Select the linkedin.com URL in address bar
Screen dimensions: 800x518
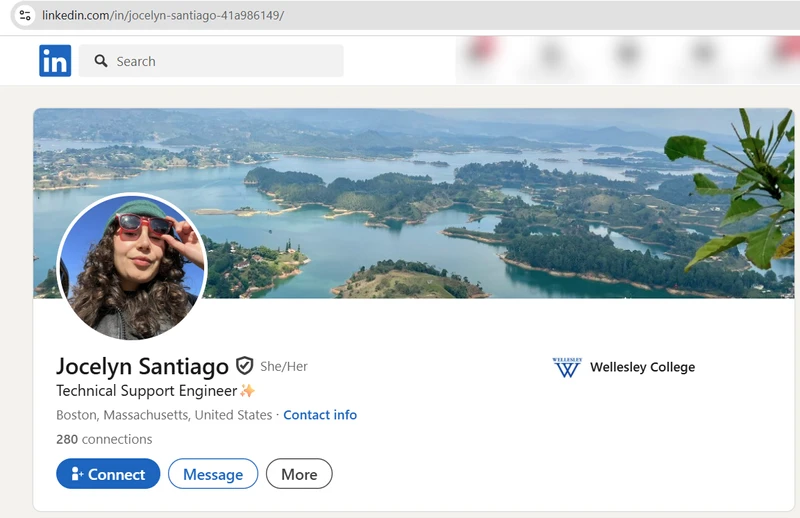click(162, 15)
